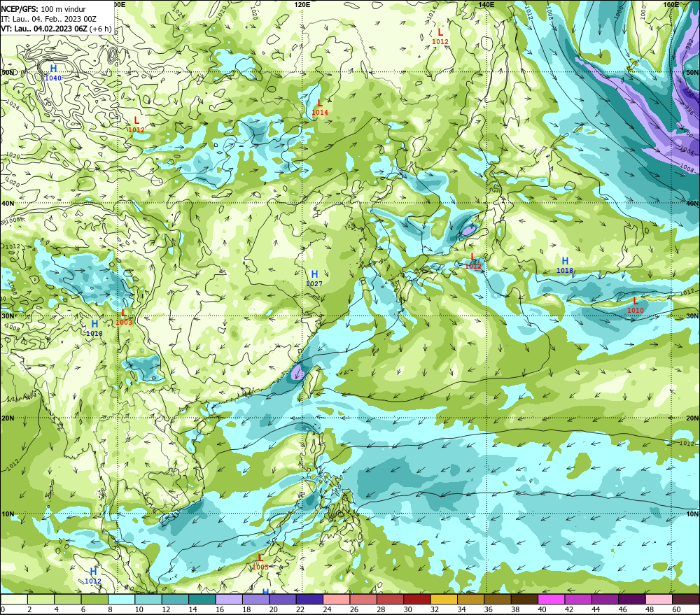Click the 992 isobar label near 160E
Screen dimensions: 700x615
690,45
